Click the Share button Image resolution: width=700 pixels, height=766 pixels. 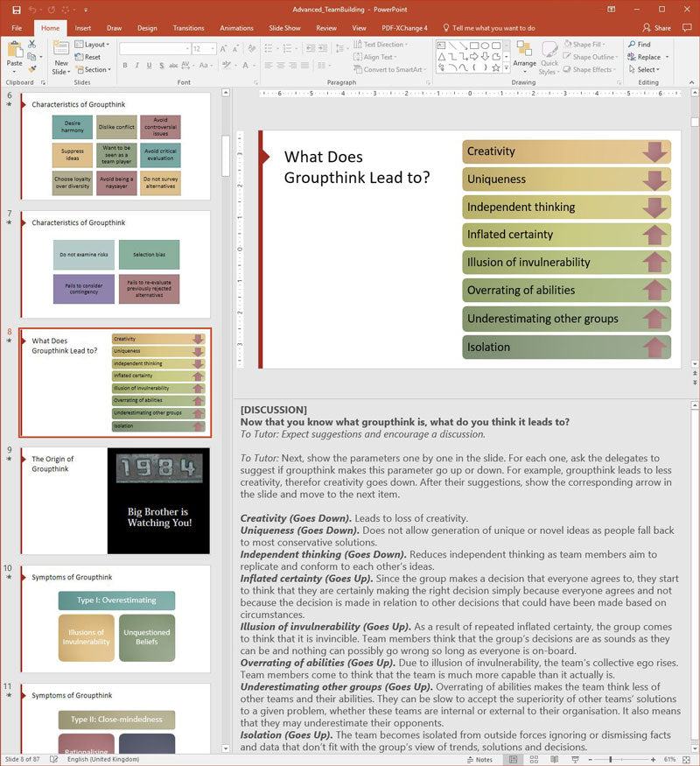point(657,28)
